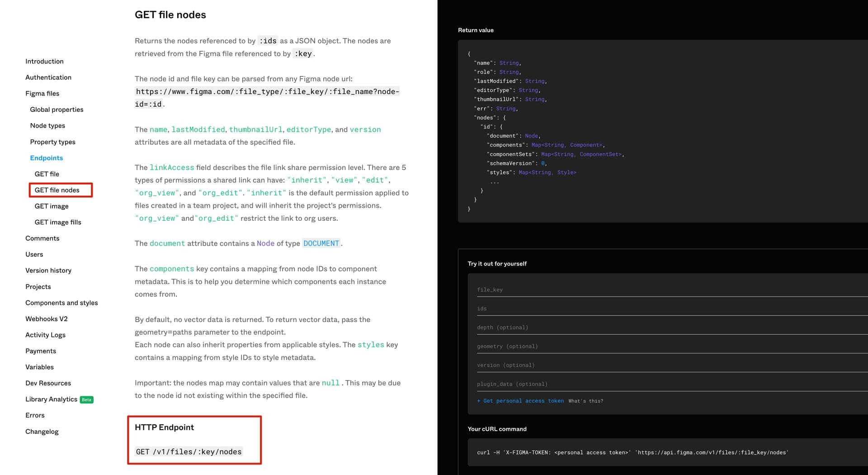Viewport: 868px width, 475px height.
Task: Click the "editorType" key in JSON
Action: (x=493, y=90)
